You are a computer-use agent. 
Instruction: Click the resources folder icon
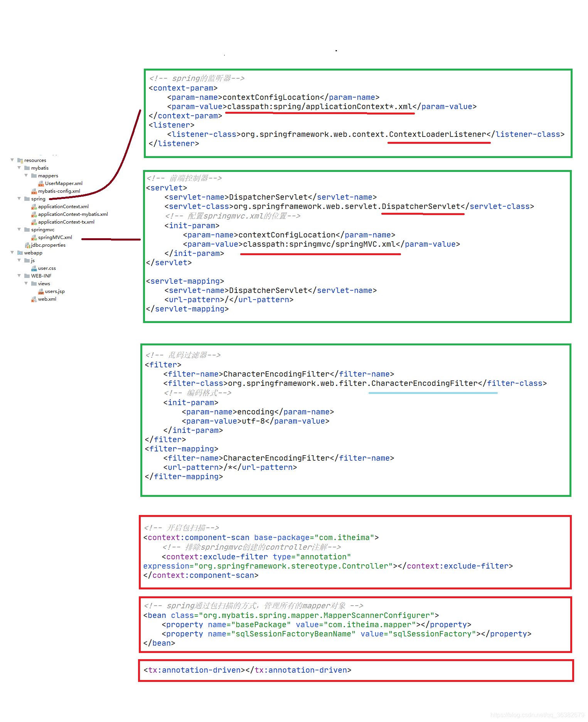(20, 160)
